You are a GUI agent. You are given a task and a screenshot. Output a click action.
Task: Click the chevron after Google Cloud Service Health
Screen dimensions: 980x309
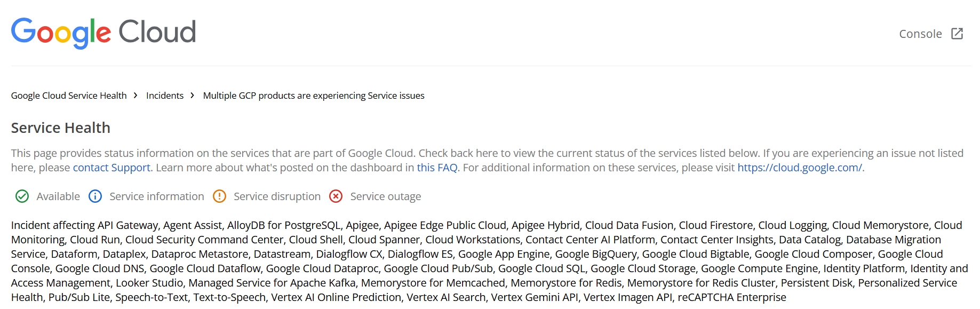click(x=136, y=96)
